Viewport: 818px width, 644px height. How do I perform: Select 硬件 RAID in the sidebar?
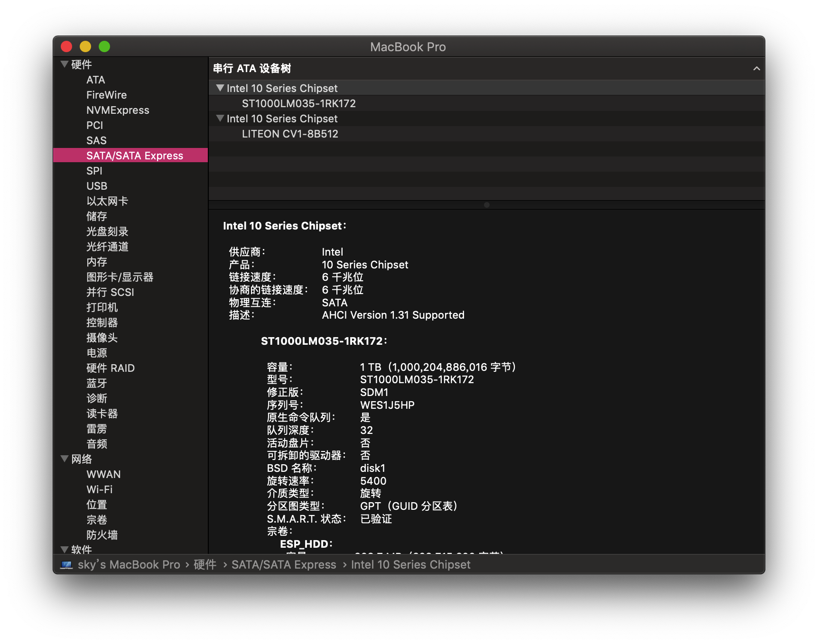(x=111, y=368)
